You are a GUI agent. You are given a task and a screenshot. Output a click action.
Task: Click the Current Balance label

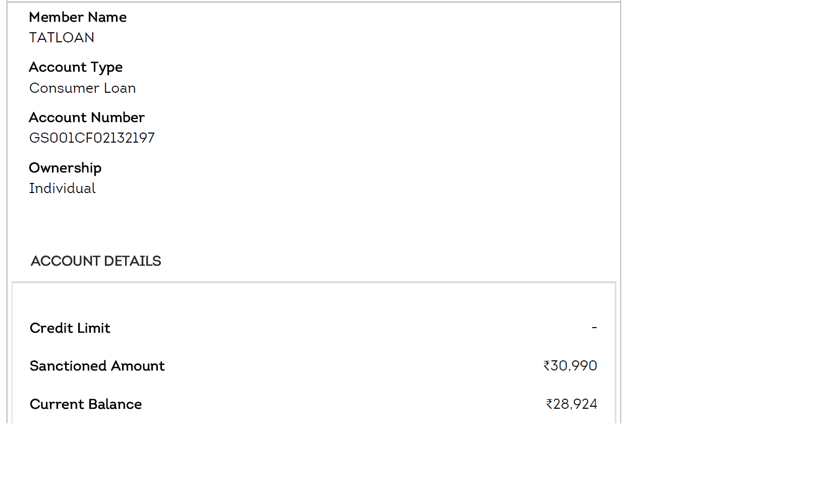coord(86,404)
